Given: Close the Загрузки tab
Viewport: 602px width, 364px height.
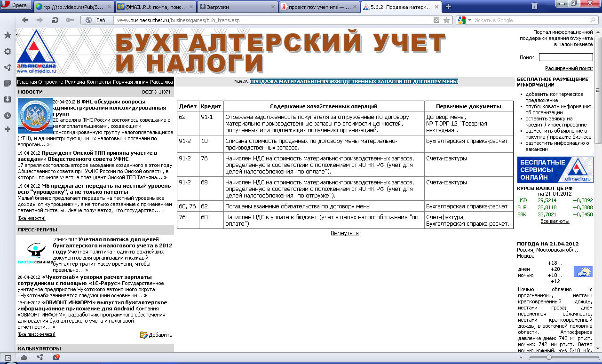Looking at the screenshot, I should click(x=273, y=7).
